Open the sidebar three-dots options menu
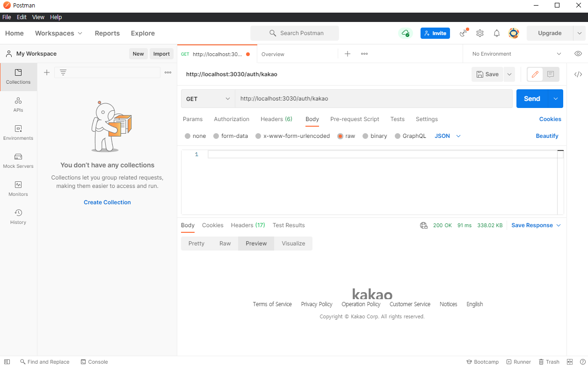Image resolution: width=588 pixels, height=366 pixels. [168, 72]
